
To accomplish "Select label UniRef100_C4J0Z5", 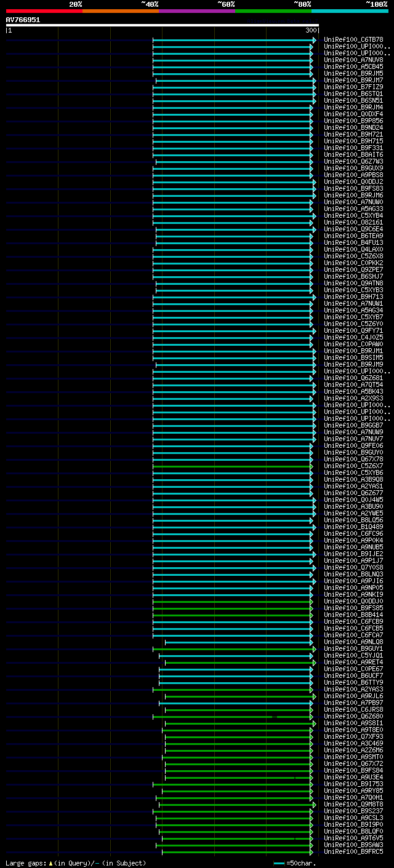I will [353, 338].
